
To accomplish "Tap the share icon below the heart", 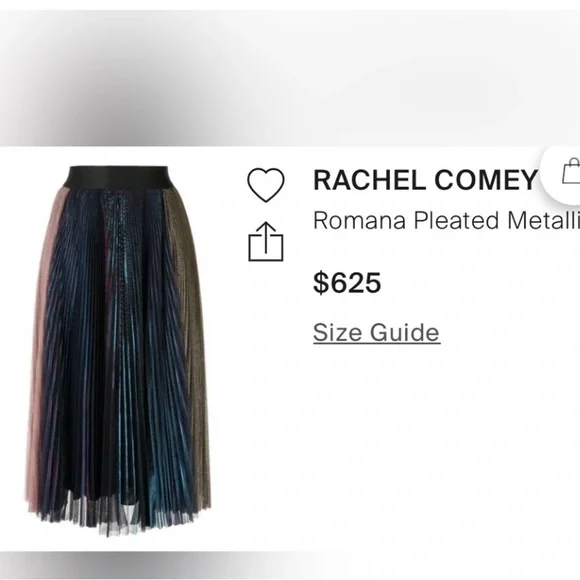I will pyautogui.click(x=266, y=242).
